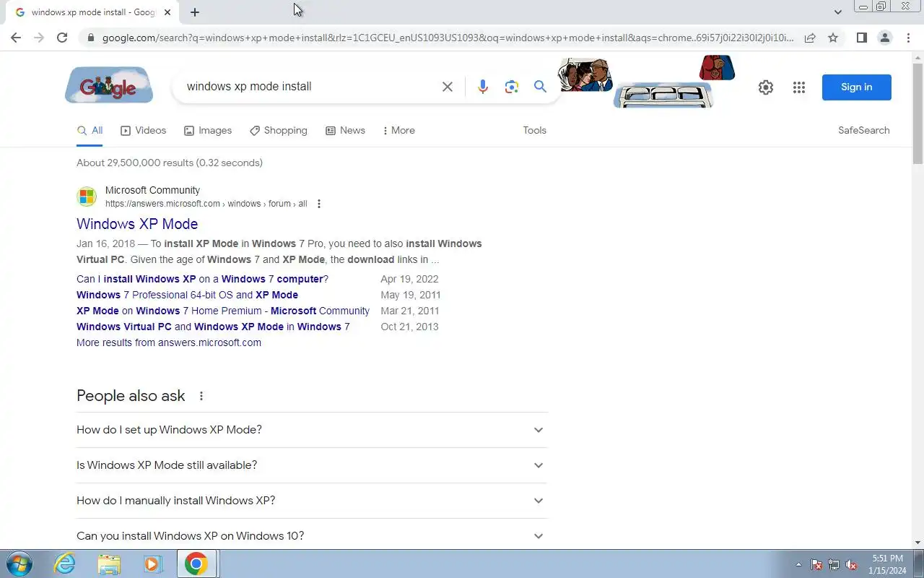Open 'Windows 7 Professional 64-bit OS and XP Mode'
The height and width of the screenshot is (578, 924).
click(x=187, y=295)
